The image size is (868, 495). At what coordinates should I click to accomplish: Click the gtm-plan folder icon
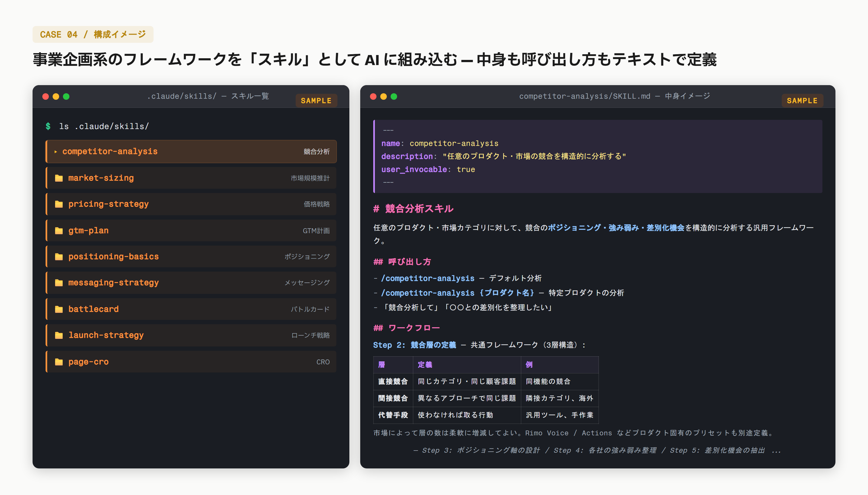[59, 231]
